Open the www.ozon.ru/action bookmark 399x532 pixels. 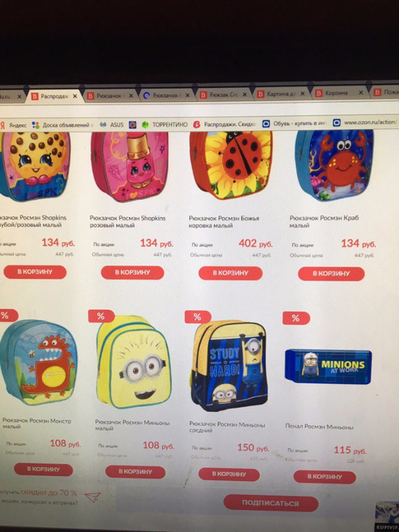click(364, 122)
